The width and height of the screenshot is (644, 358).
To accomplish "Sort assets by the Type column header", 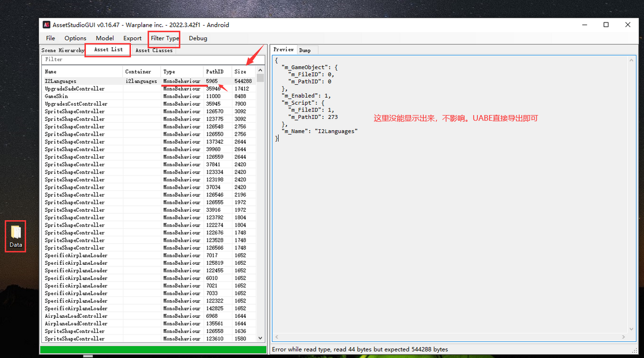I will (x=182, y=71).
